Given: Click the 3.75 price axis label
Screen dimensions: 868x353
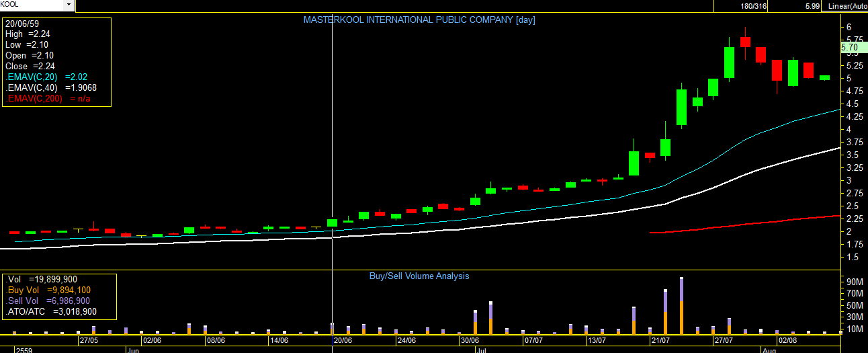Looking at the screenshot, I should pos(855,142).
